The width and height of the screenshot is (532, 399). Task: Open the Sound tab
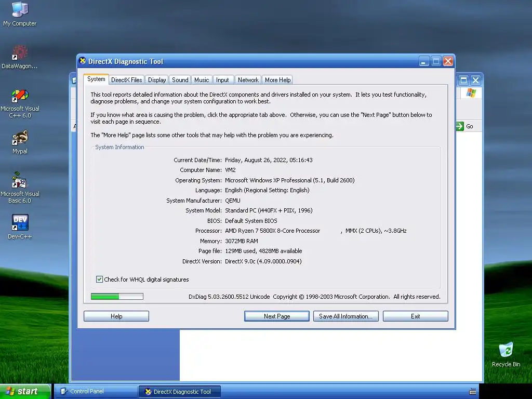tap(180, 80)
